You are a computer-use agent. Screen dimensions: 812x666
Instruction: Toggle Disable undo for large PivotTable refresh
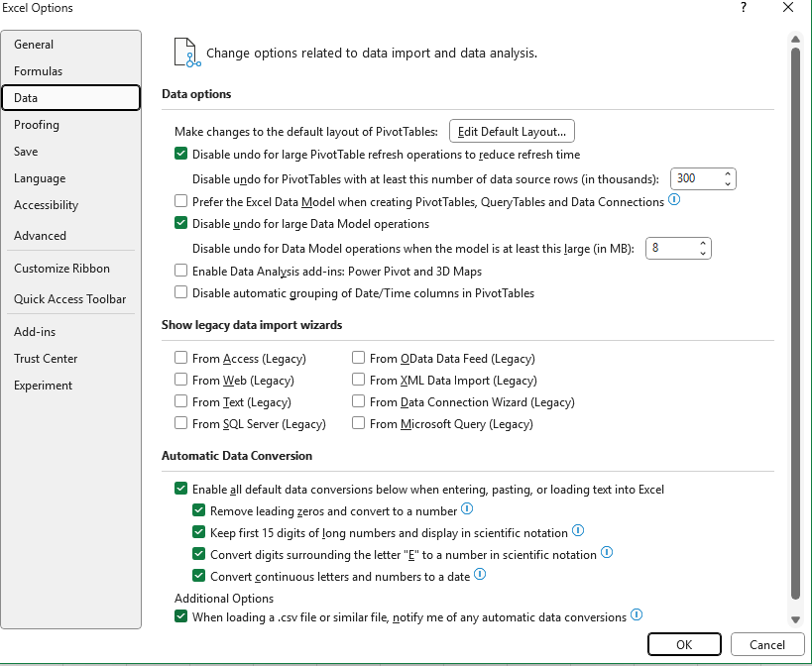coord(180,154)
